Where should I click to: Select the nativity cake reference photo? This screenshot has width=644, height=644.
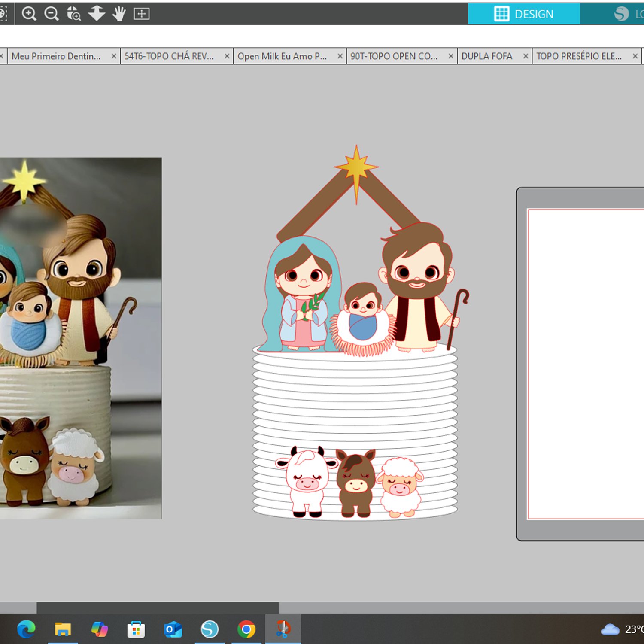click(x=81, y=338)
